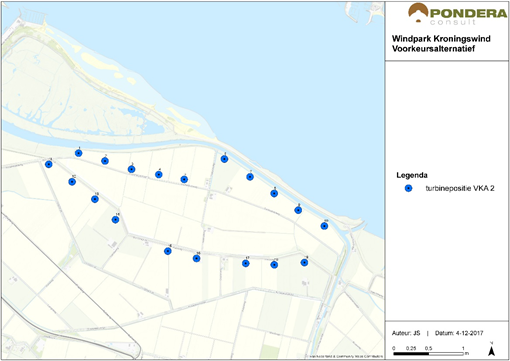The width and height of the screenshot is (510, 361).
Task: Click the legend turbine symbol
Action: click(x=408, y=188)
